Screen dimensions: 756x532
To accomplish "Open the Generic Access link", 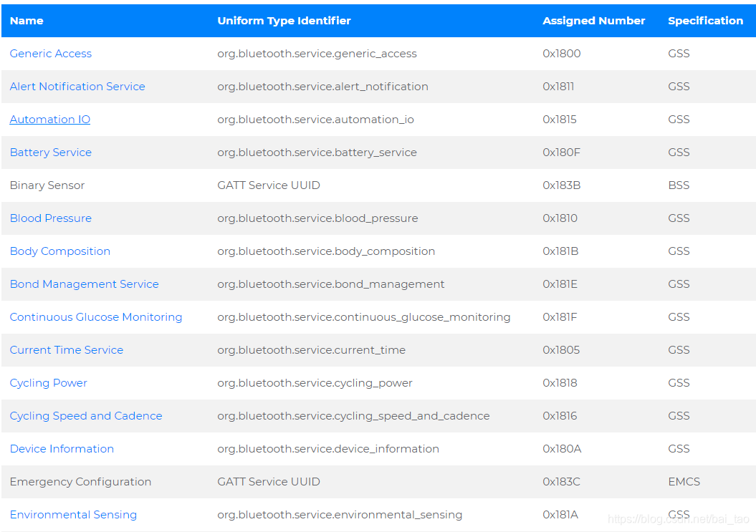I will tap(51, 54).
